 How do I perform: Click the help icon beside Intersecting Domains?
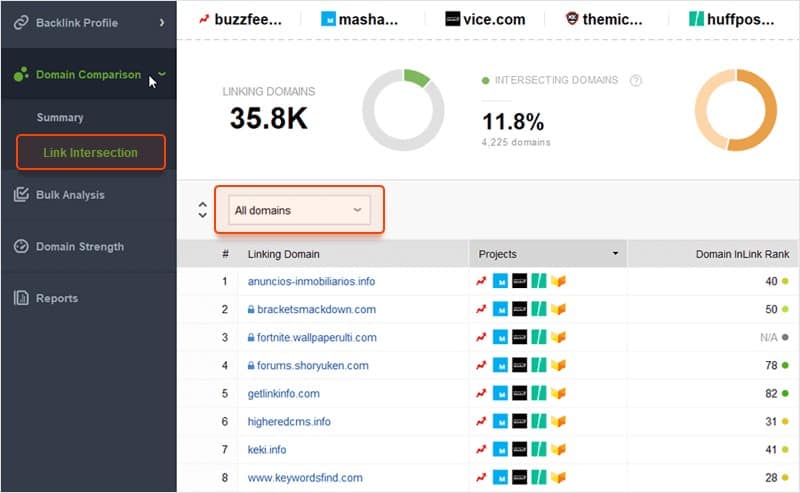pyautogui.click(x=635, y=80)
